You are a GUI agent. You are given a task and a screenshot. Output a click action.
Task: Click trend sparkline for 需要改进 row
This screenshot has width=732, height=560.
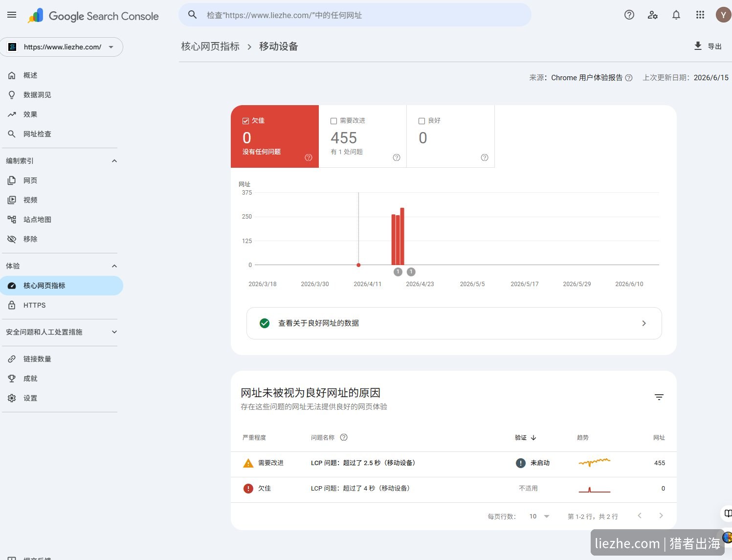(595, 462)
